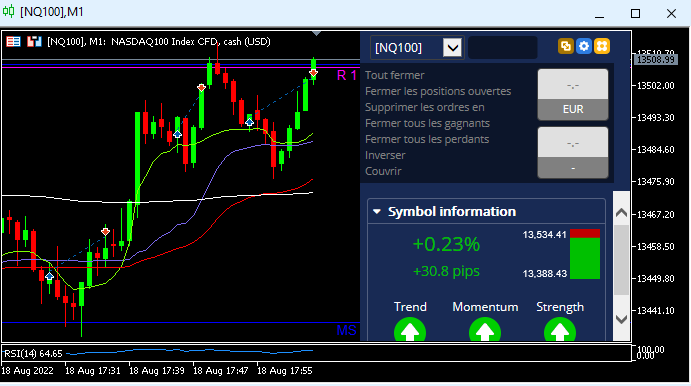Click the orange link icon in panel header
This screenshot has width=691, height=386.
point(565,46)
